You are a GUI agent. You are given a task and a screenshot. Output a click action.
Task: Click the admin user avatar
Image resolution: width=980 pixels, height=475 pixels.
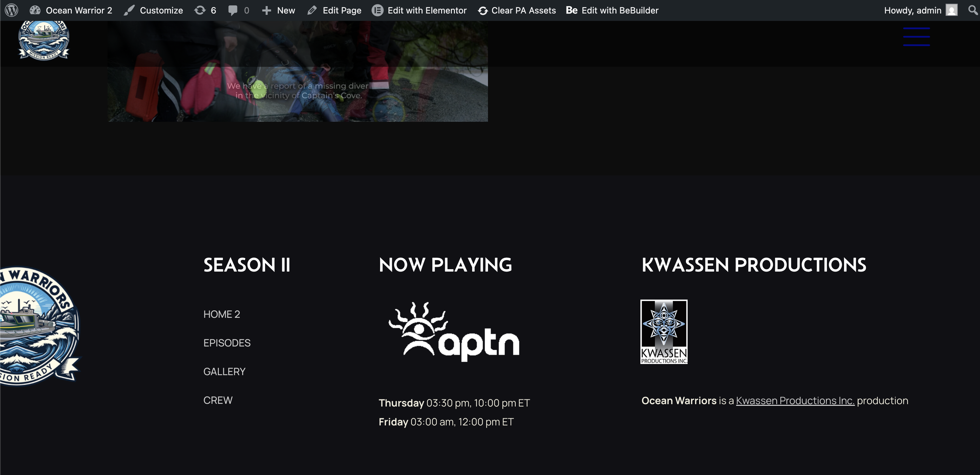click(x=951, y=10)
